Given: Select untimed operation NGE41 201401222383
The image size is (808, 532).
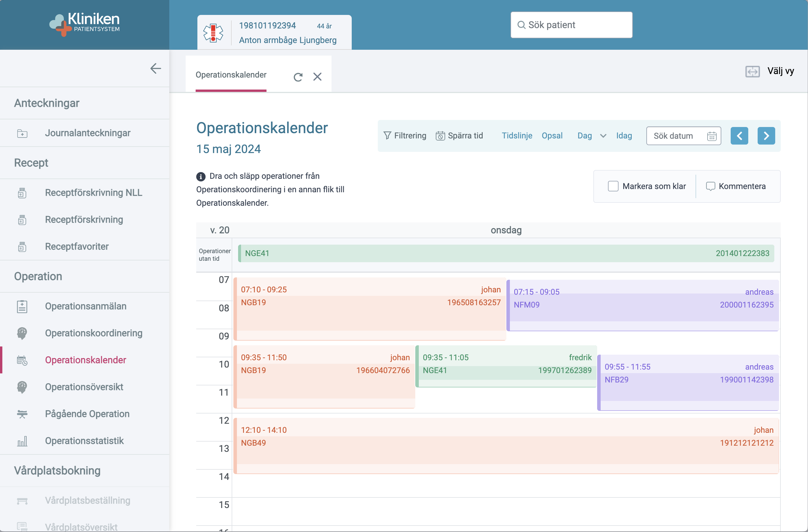Looking at the screenshot, I should (506, 253).
